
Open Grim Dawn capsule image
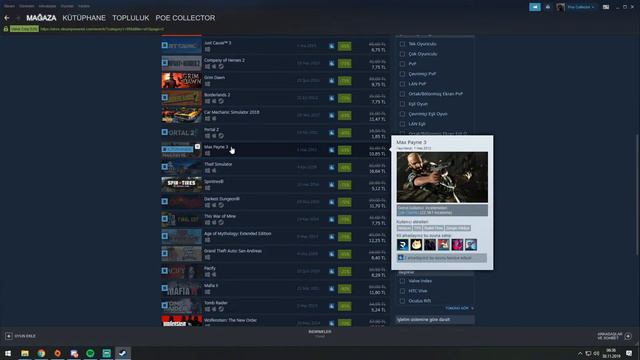pos(181,80)
